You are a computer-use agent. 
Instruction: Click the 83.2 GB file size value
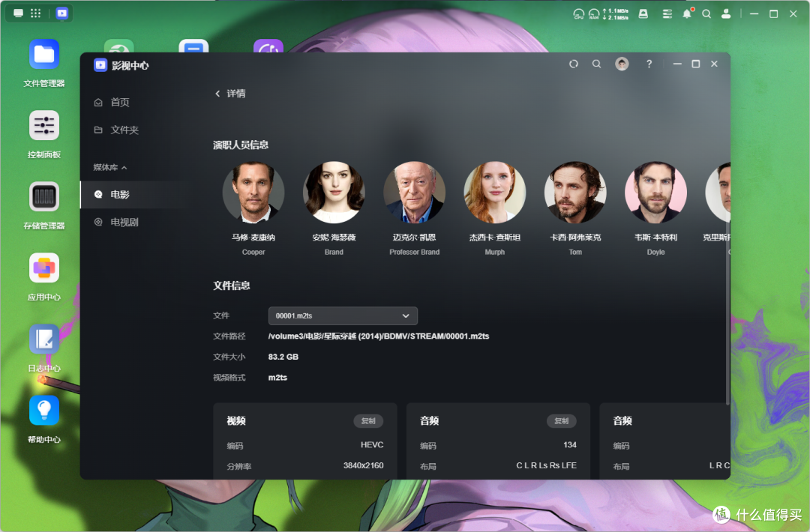pos(283,357)
